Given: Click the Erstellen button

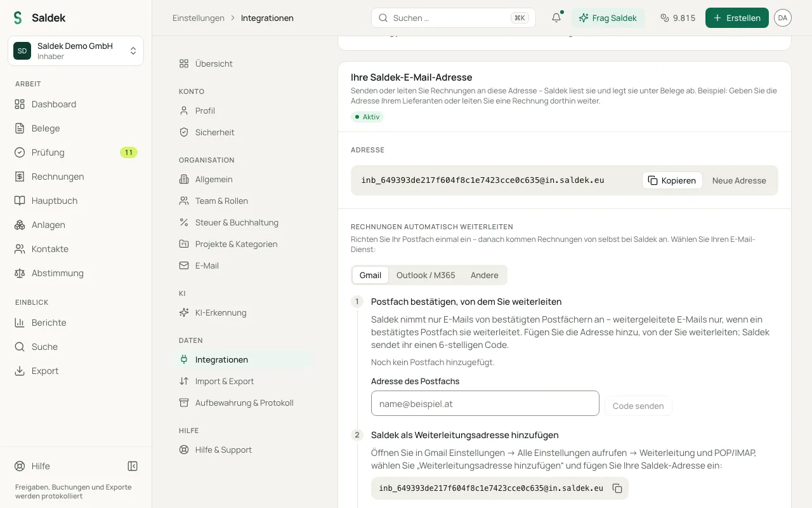Looking at the screenshot, I should (737, 18).
